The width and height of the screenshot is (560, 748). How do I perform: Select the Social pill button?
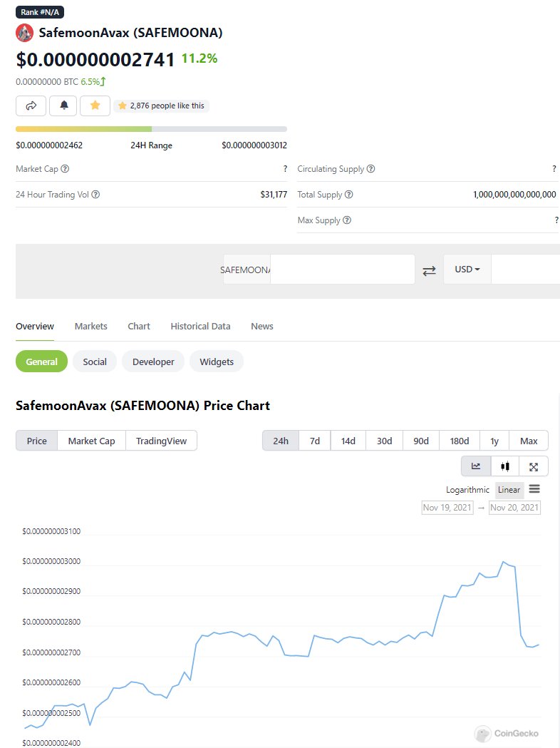click(x=95, y=362)
